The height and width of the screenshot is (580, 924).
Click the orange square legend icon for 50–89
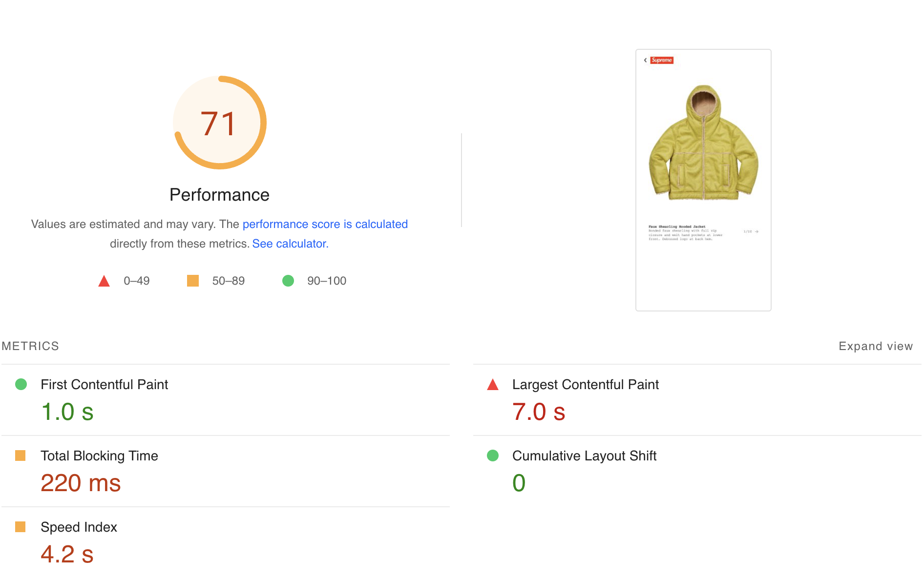pos(193,281)
